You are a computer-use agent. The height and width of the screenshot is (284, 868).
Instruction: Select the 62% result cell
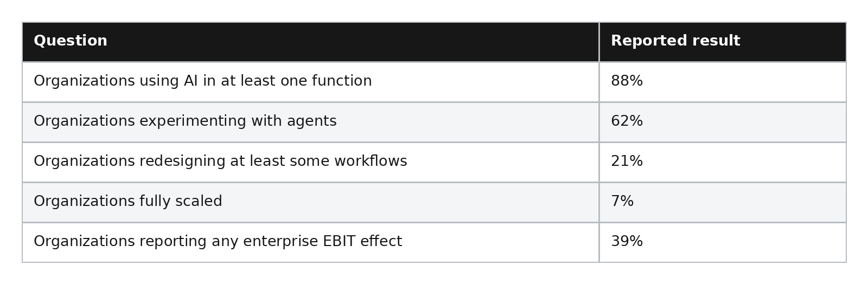click(723, 122)
